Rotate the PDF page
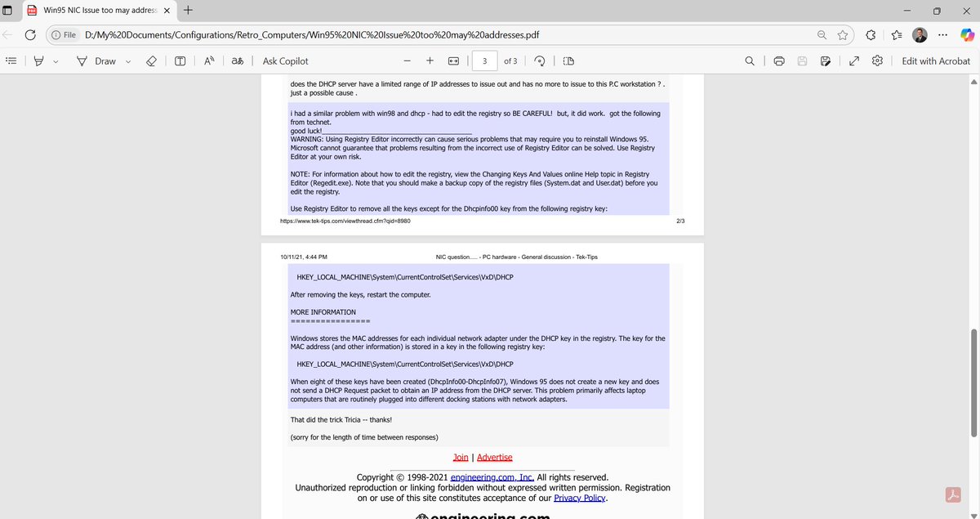 (x=540, y=60)
